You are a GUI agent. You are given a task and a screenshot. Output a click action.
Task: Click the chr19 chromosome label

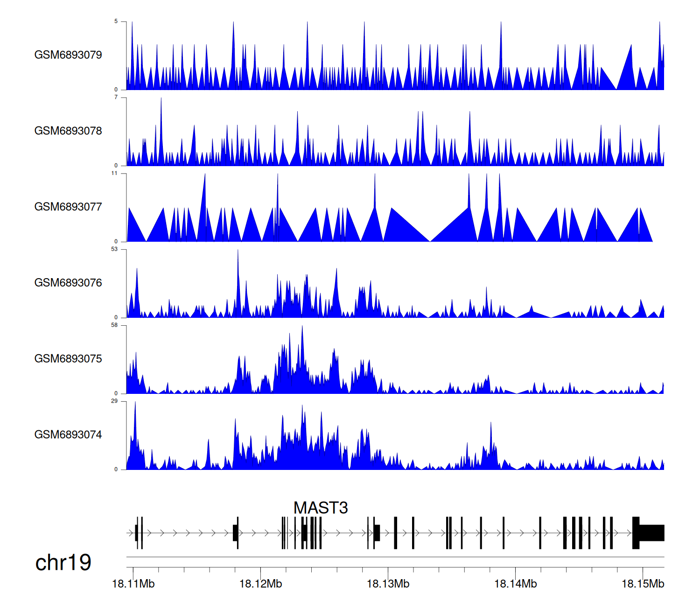coord(63,563)
